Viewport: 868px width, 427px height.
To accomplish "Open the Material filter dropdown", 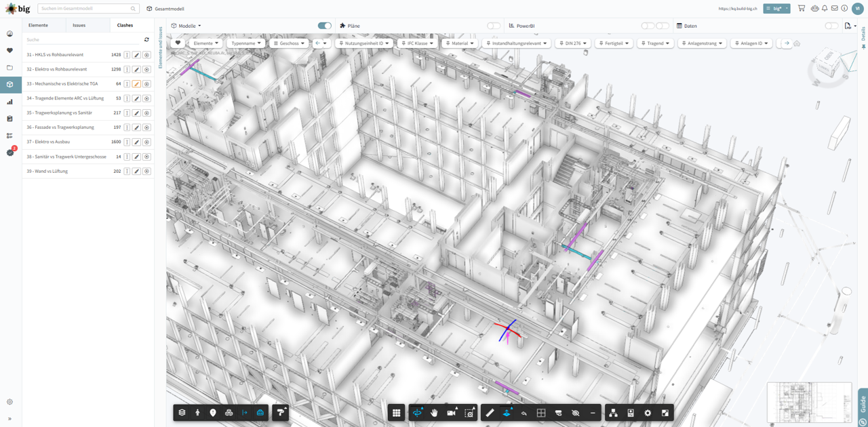I will [460, 43].
